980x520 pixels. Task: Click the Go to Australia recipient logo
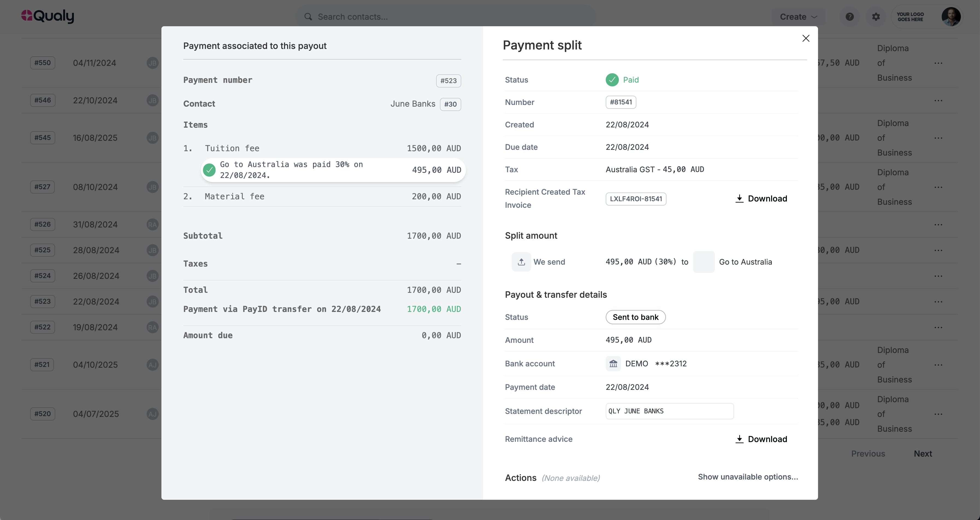tap(703, 262)
